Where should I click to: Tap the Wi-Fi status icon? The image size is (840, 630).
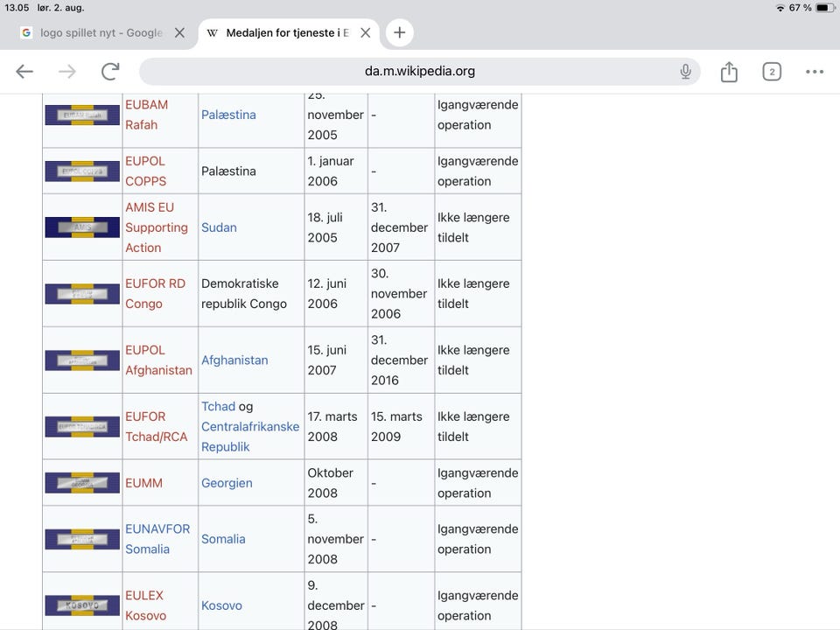780,8
